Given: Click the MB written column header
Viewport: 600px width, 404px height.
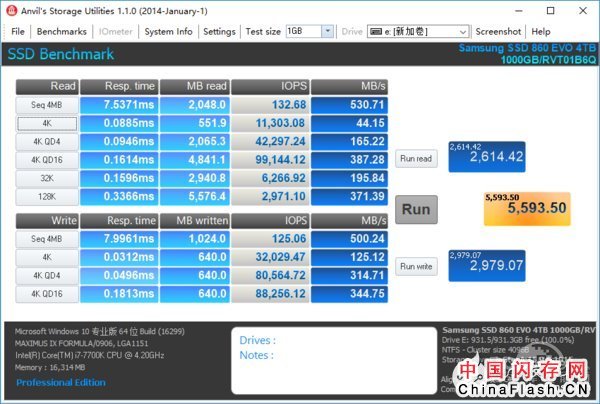Looking at the screenshot, I should 195,221.
